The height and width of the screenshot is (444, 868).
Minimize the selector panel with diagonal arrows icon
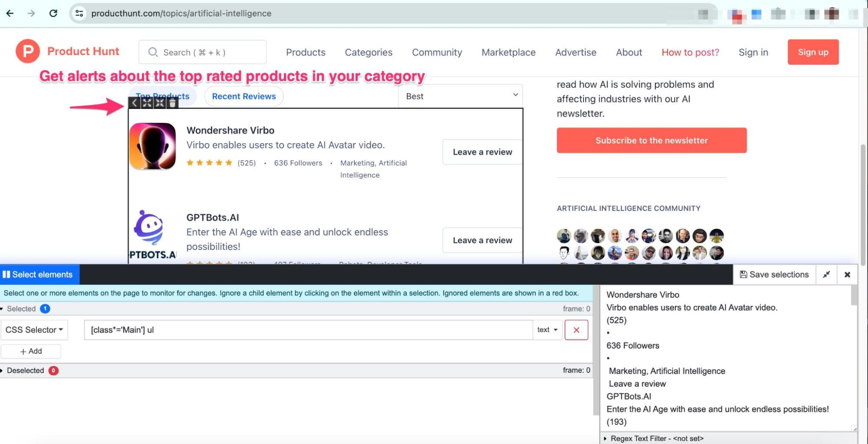(x=826, y=274)
